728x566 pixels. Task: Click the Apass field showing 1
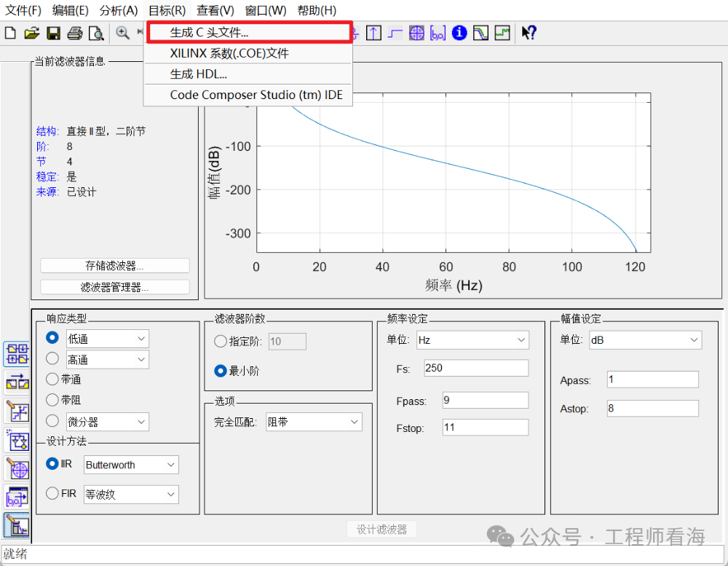pyautogui.click(x=652, y=380)
